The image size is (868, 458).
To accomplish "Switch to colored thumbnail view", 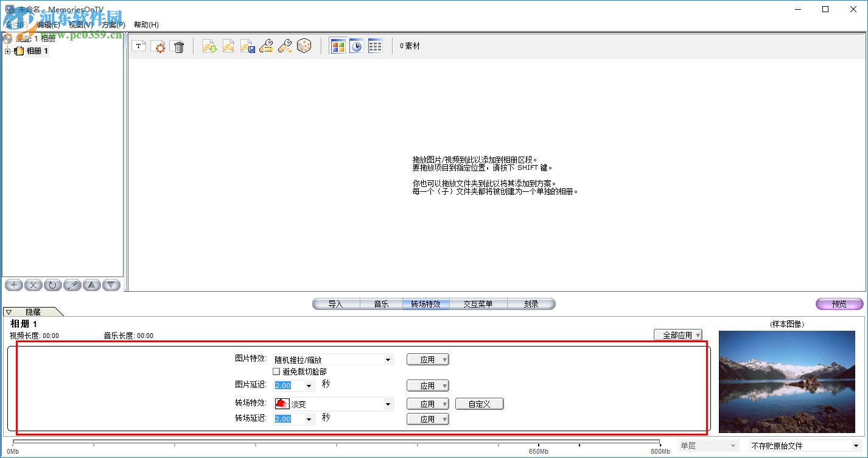I will pyautogui.click(x=338, y=46).
